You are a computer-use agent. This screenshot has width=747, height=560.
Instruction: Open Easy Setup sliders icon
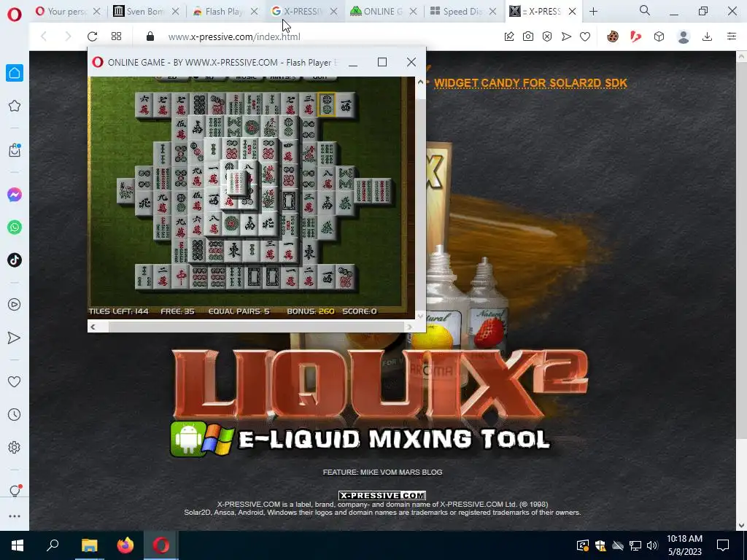click(x=732, y=36)
